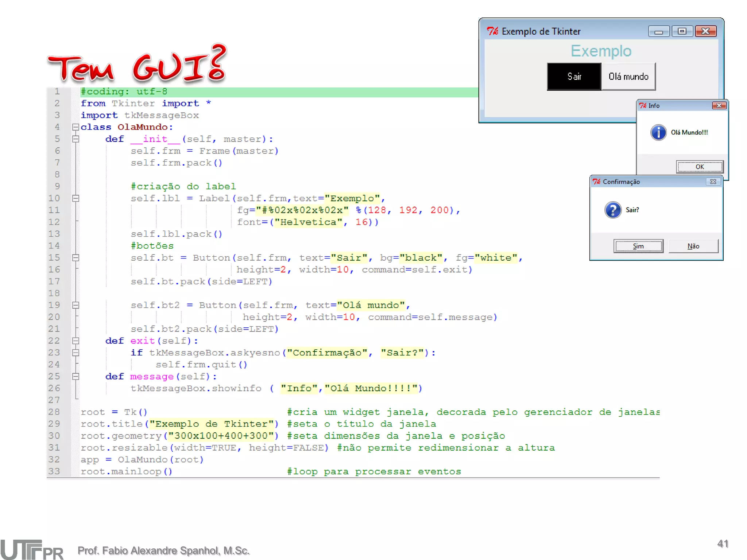Collapse the __init__ method fold marker

pos(76,139)
